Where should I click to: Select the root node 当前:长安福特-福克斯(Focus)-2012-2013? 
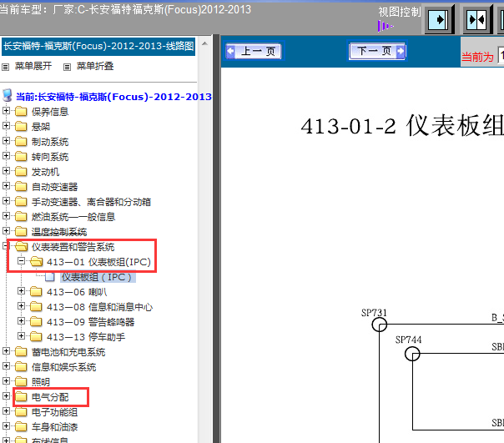point(113,97)
